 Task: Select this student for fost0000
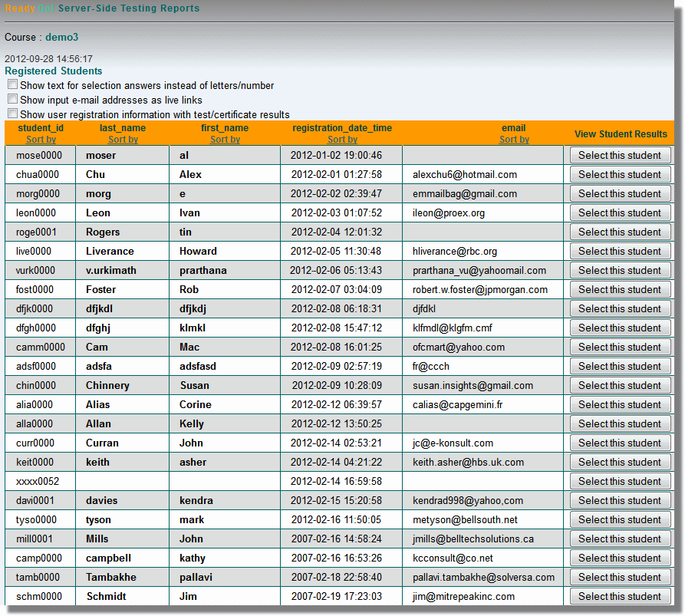[x=620, y=290]
